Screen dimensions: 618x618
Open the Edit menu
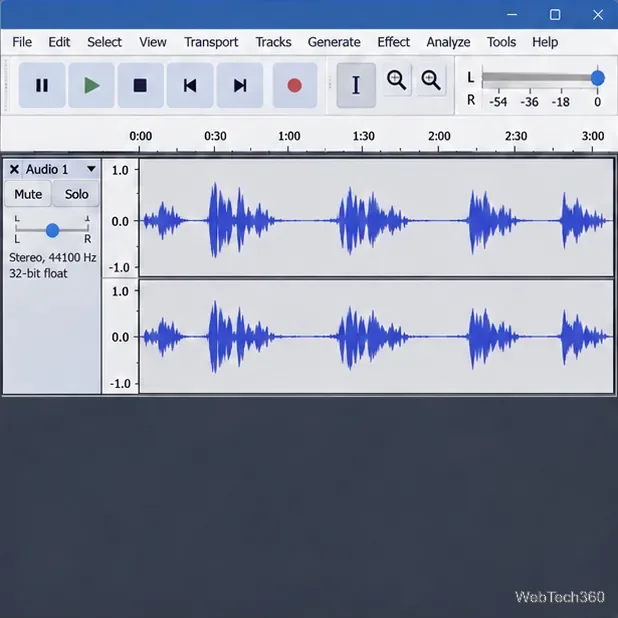[59, 42]
